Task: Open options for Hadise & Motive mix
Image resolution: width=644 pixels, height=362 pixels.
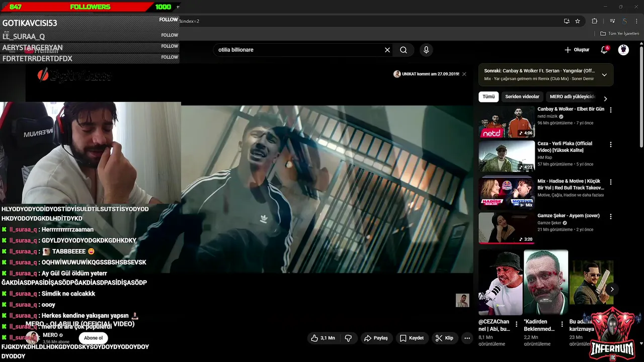Action: coord(611,182)
